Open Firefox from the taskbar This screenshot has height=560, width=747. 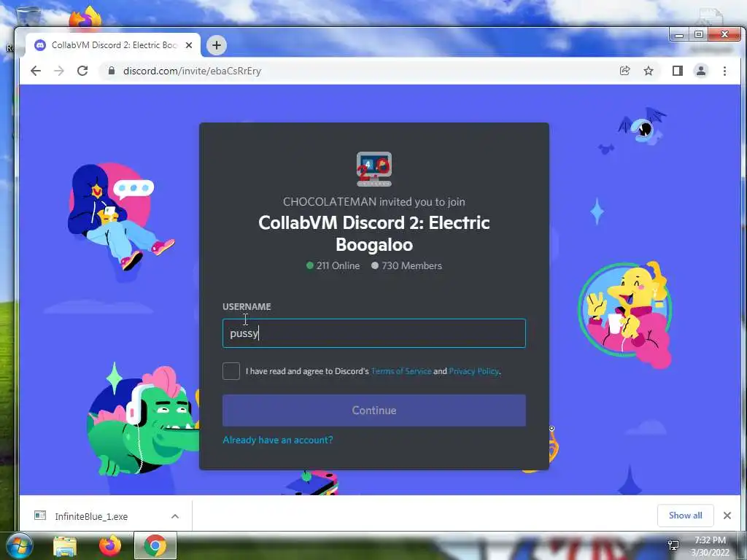pyautogui.click(x=110, y=546)
